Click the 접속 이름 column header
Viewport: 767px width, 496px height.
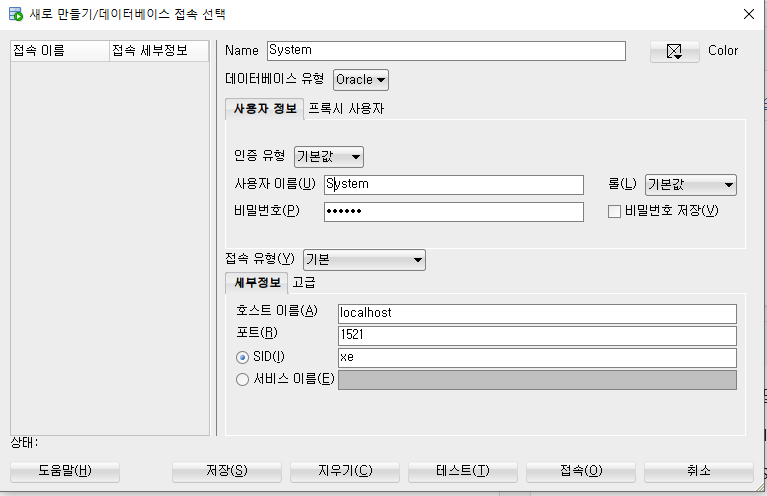[60, 51]
